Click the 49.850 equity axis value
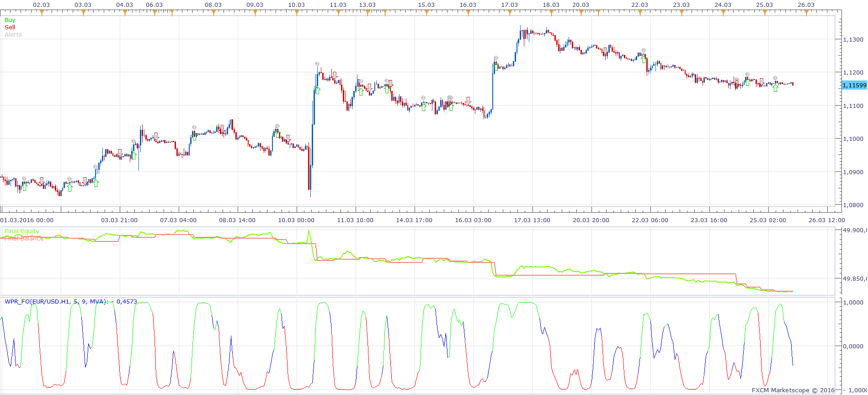This screenshot has width=868, height=395. [x=854, y=279]
